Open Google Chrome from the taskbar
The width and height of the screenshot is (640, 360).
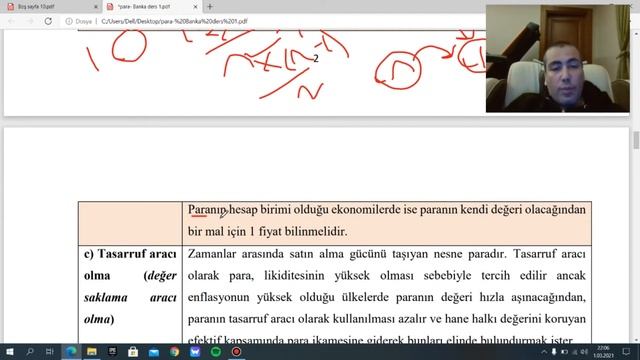click(x=174, y=351)
